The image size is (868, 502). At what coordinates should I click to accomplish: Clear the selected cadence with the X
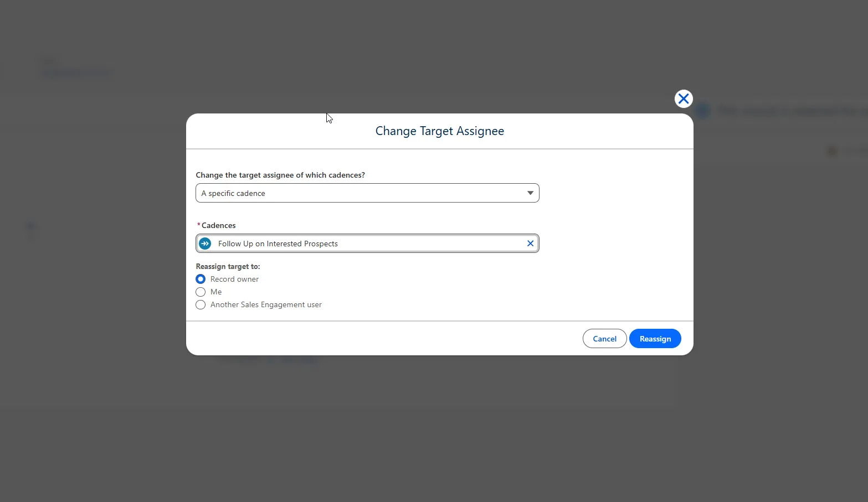tap(530, 244)
